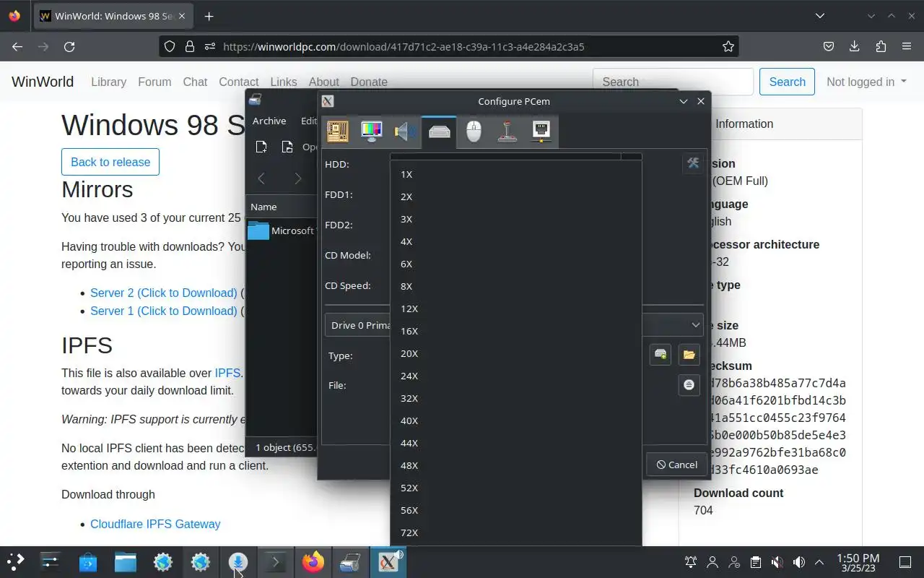Click the New archive icon in Ark toolbar

tap(261, 147)
